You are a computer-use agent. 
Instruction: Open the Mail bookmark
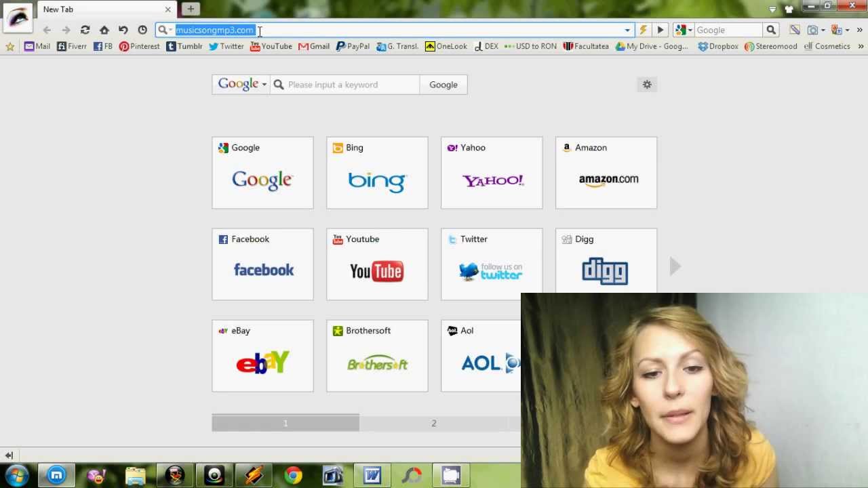click(37, 46)
